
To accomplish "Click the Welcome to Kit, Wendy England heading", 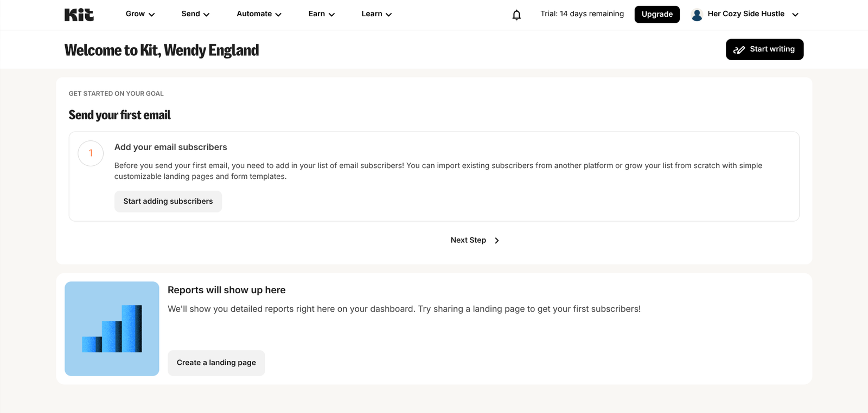I will pos(162,50).
